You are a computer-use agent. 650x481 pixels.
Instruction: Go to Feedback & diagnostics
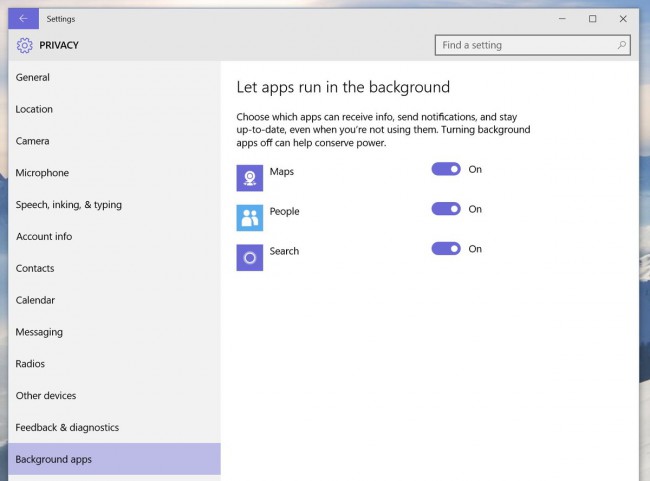(114, 428)
